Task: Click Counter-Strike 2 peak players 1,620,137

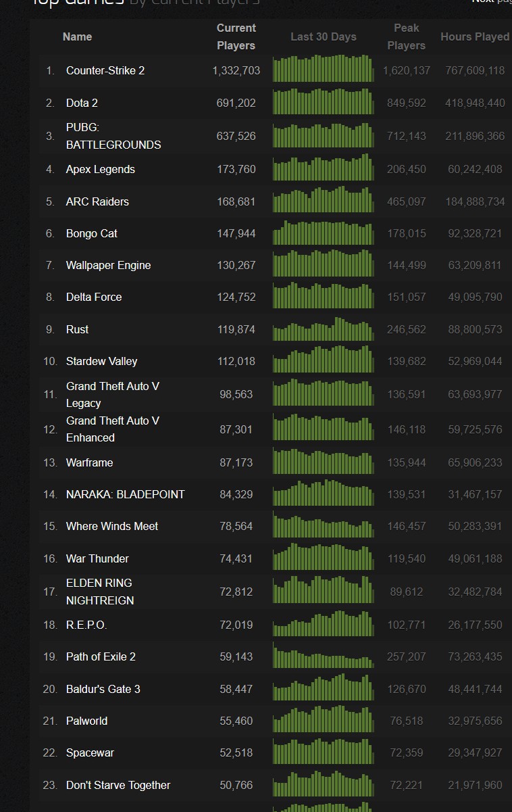Action: [407, 70]
